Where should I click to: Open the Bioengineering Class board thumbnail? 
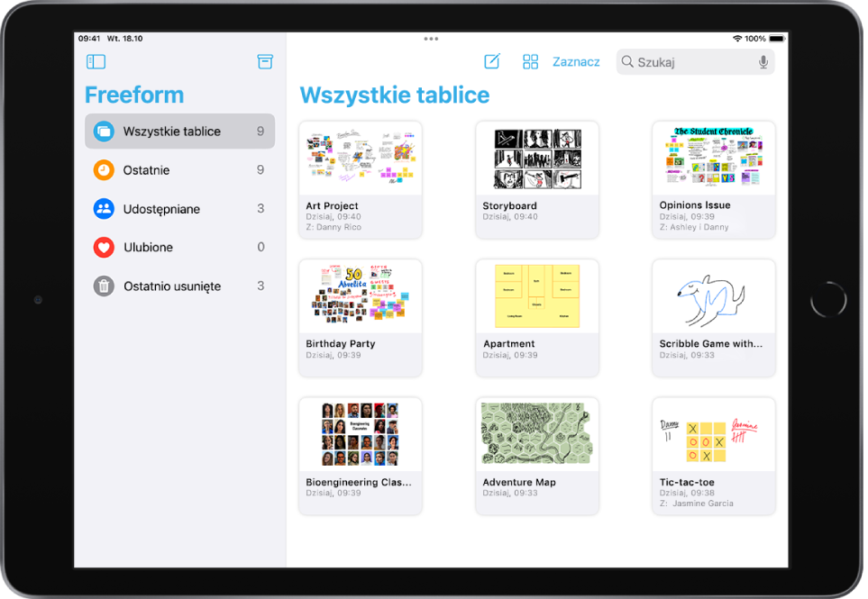point(361,435)
